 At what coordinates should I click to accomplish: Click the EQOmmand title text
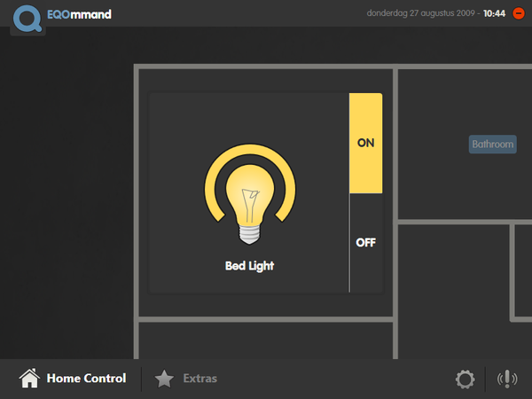click(79, 14)
